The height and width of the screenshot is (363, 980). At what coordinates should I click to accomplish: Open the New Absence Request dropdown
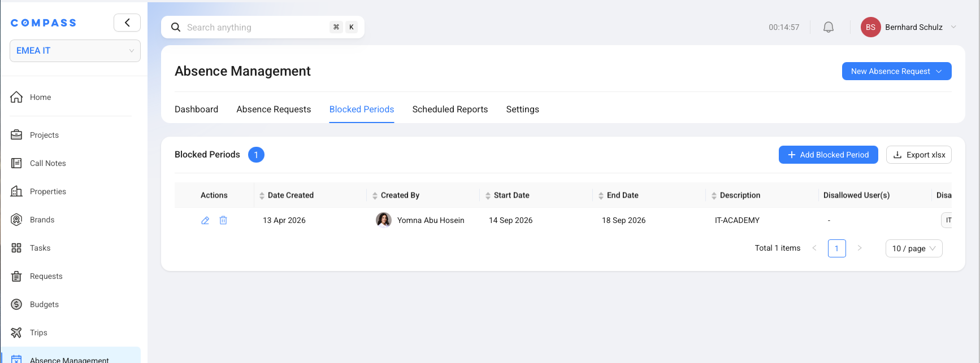click(897, 71)
